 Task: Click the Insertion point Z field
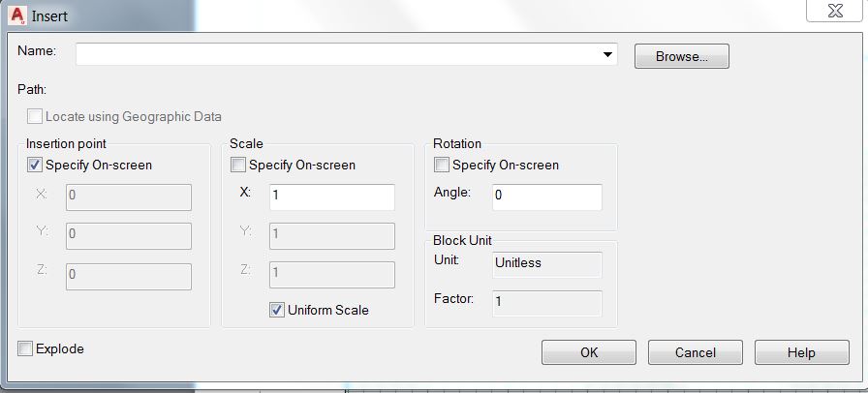[x=128, y=276]
